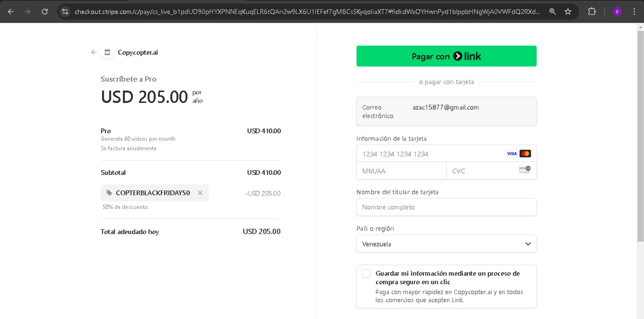Open the Chrome three-dot menu
This screenshot has height=319, width=644.
coord(634,12)
